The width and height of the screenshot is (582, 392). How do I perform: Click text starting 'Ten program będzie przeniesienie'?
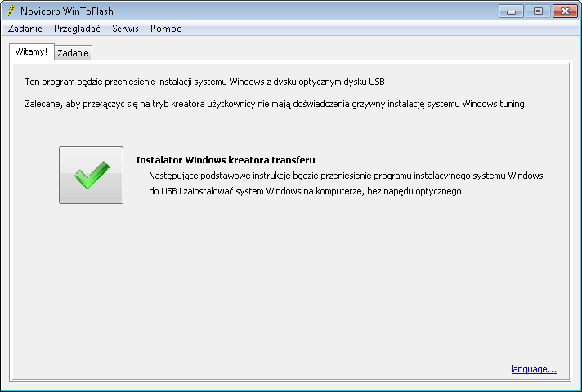204,82
